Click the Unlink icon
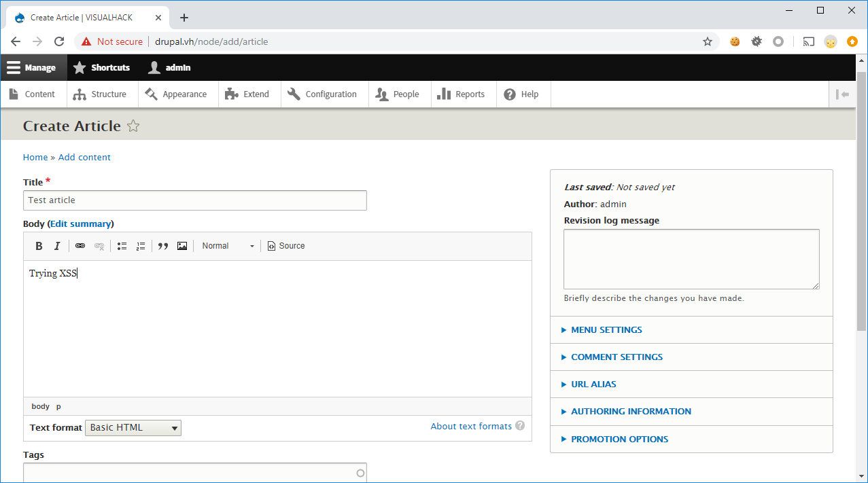The height and width of the screenshot is (483, 868). pos(99,246)
